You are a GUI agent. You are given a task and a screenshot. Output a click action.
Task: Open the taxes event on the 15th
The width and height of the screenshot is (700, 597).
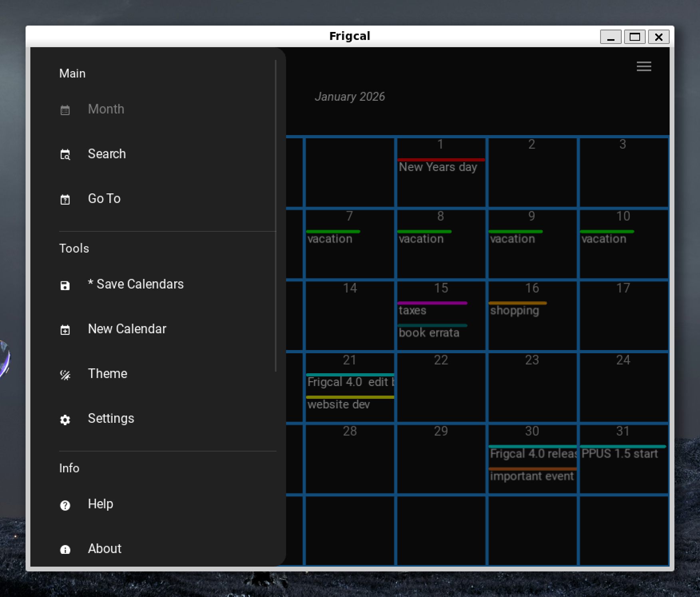tap(412, 310)
